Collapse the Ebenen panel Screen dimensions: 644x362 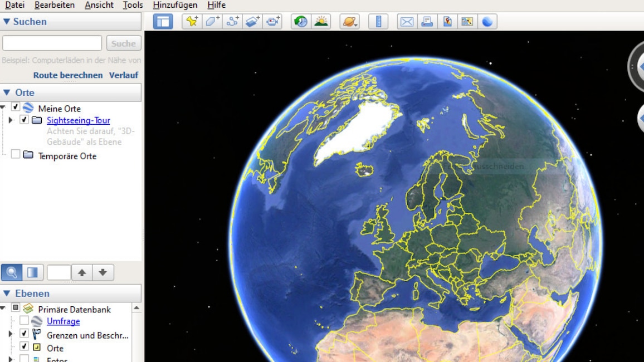pos(6,293)
